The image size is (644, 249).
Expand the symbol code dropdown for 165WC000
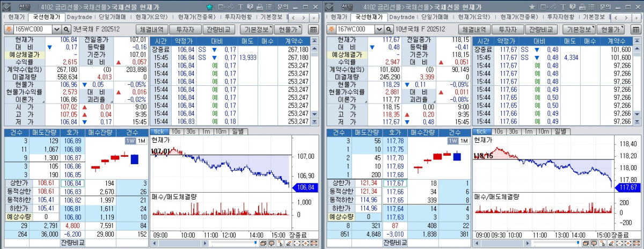[x=57, y=30]
